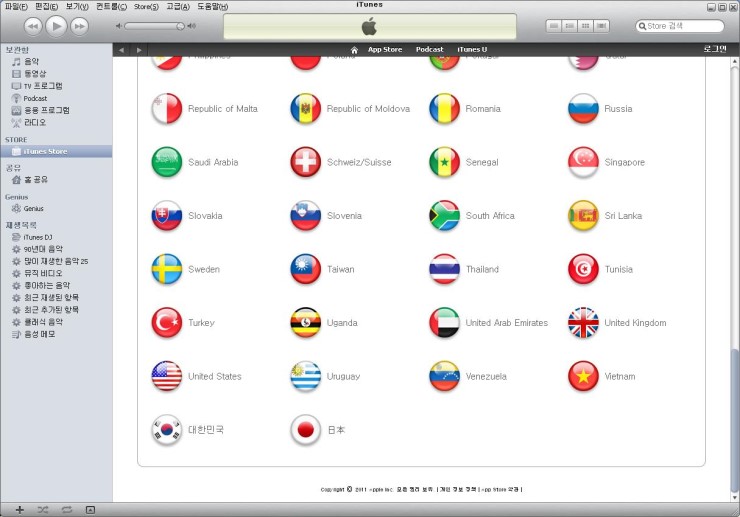Choose the Turkey flag icon
Screen dimensions: 740x517
(x=167, y=323)
